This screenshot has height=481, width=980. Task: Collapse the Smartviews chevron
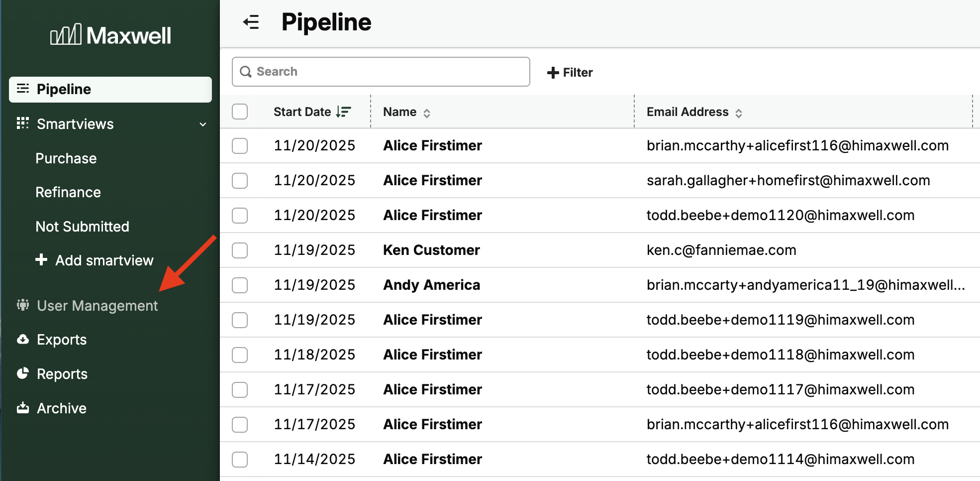coord(202,124)
